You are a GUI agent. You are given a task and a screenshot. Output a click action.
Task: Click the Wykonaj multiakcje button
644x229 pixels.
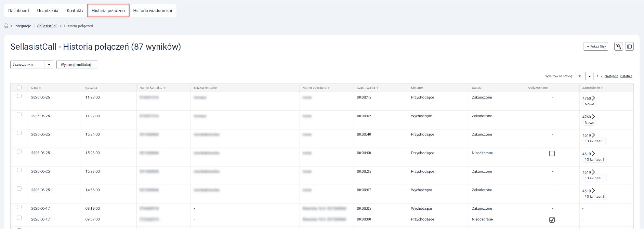(77, 65)
